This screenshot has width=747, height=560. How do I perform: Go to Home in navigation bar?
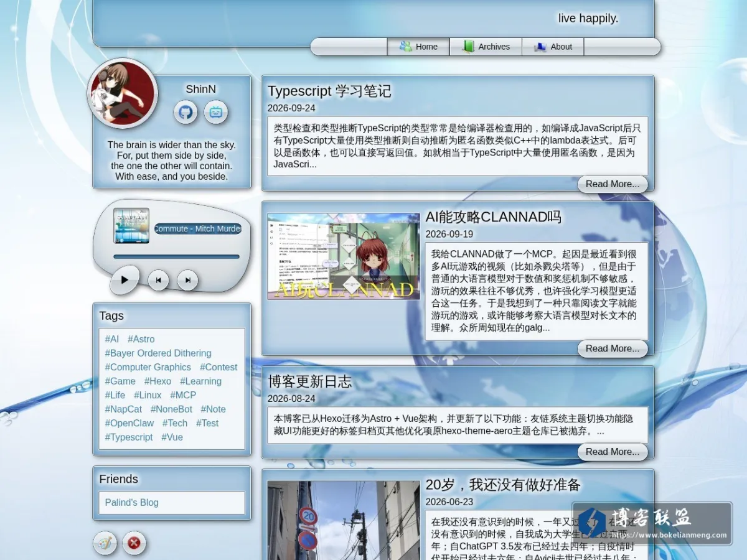pos(418,47)
